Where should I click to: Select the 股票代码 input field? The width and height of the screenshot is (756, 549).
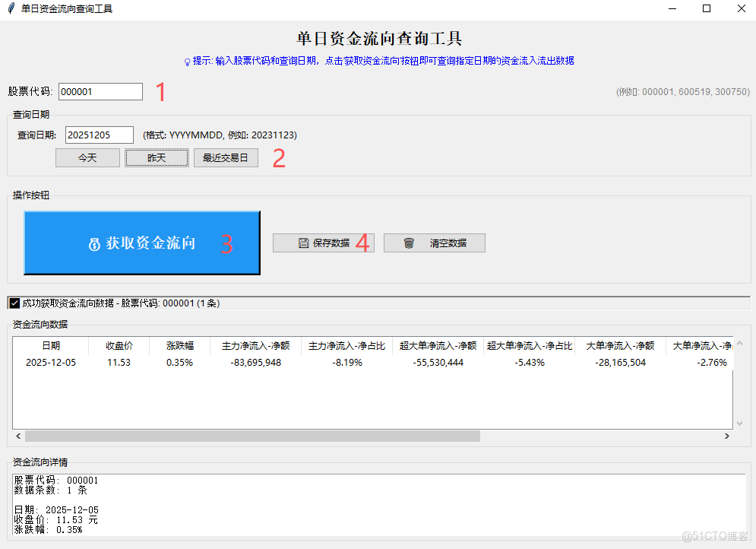coord(100,91)
